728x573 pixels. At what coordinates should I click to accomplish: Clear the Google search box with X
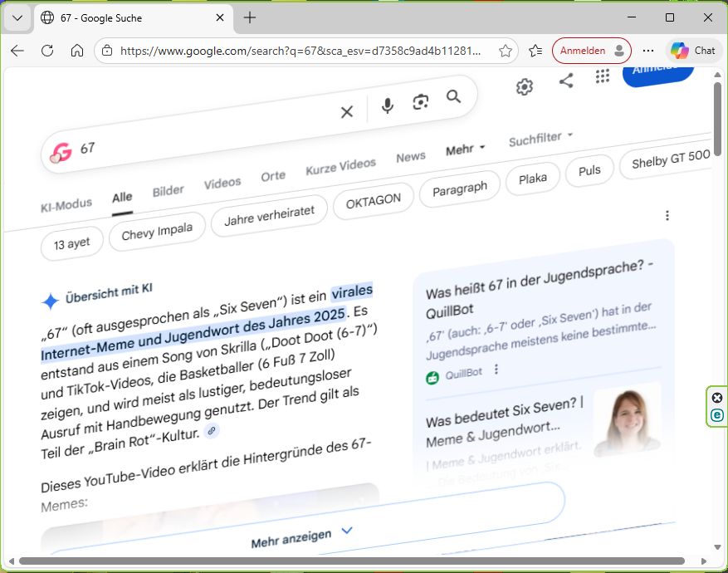pyautogui.click(x=347, y=111)
